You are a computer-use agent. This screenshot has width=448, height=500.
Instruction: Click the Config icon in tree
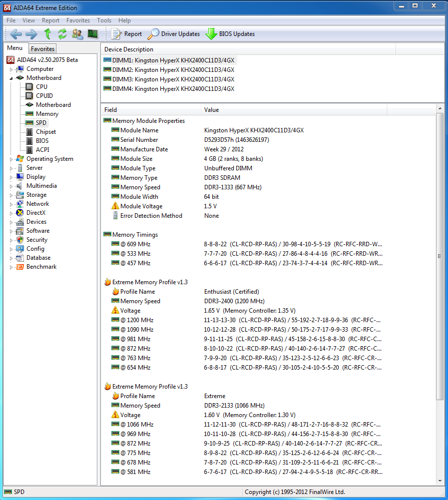(x=20, y=248)
